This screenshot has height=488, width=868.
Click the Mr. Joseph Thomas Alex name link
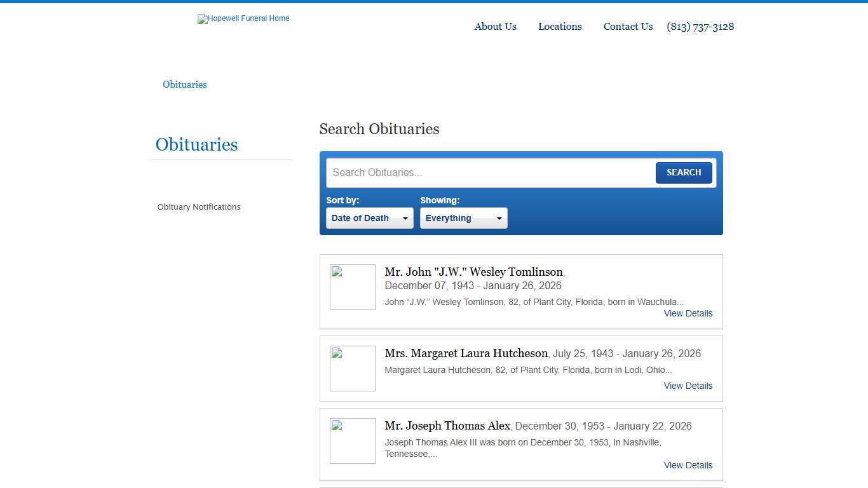(x=447, y=426)
